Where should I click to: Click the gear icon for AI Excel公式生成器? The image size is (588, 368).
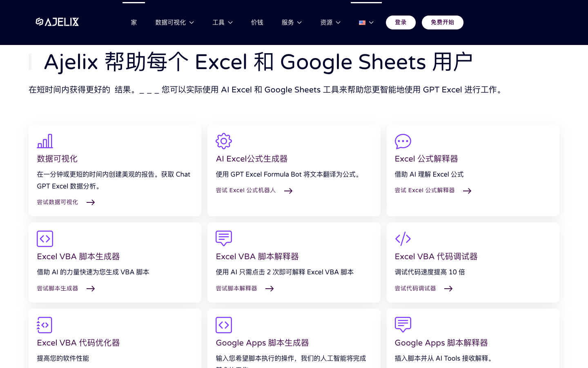click(224, 141)
